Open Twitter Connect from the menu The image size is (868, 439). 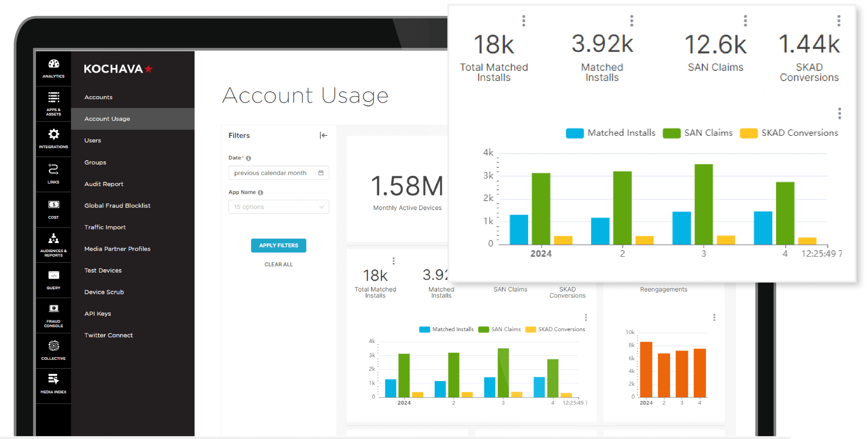pyautogui.click(x=132, y=335)
